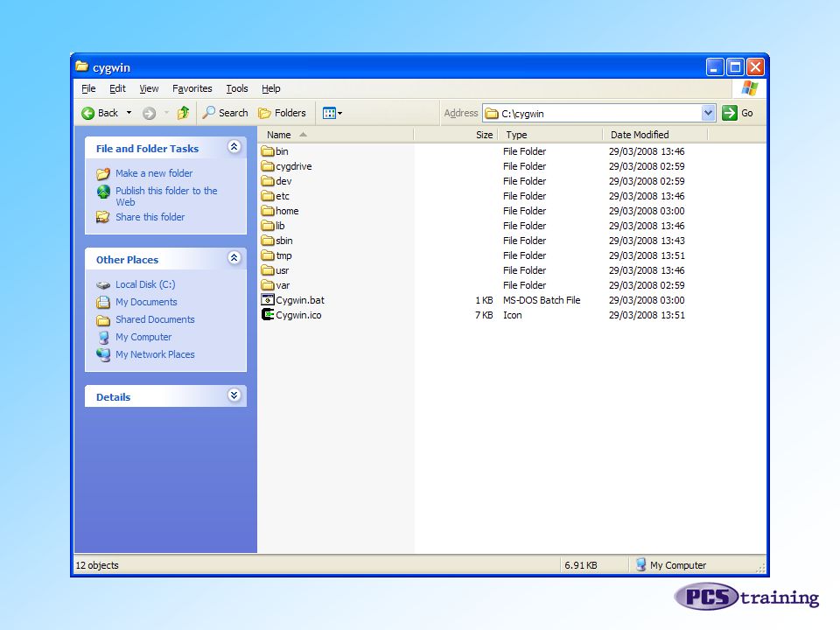Open the Help menu
Screen dimensions: 840x630
(x=271, y=88)
